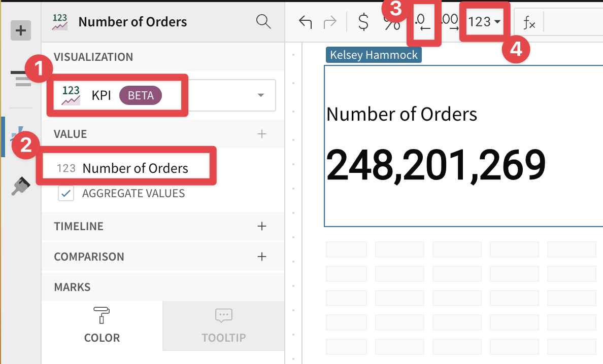
Task: Switch to the TOOLTIP marks tab
Action: [224, 325]
